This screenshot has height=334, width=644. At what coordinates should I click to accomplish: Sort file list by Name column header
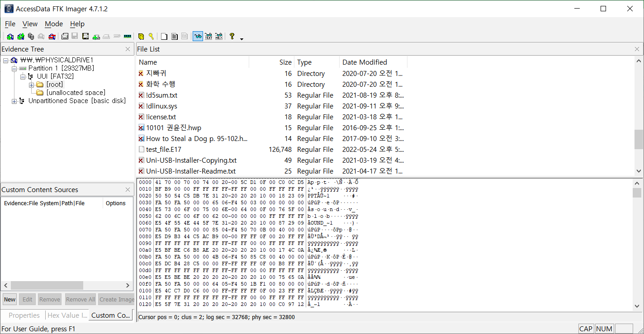click(193, 62)
